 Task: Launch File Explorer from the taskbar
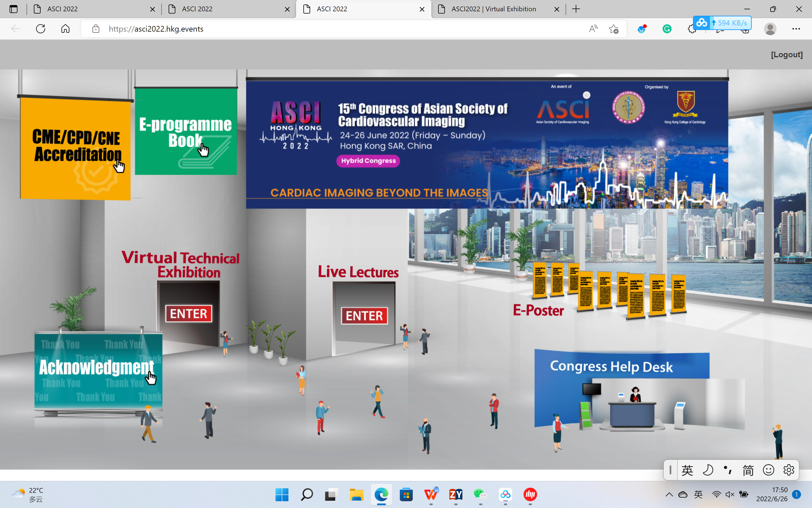tap(356, 494)
